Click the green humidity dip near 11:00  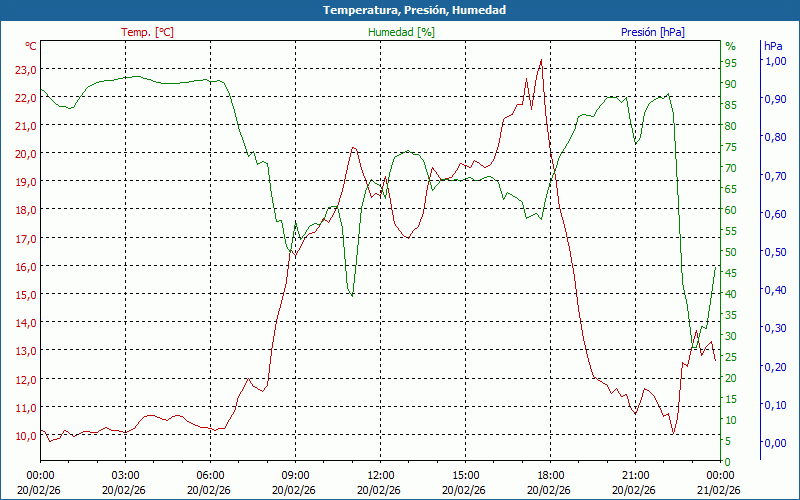coord(351,295)
